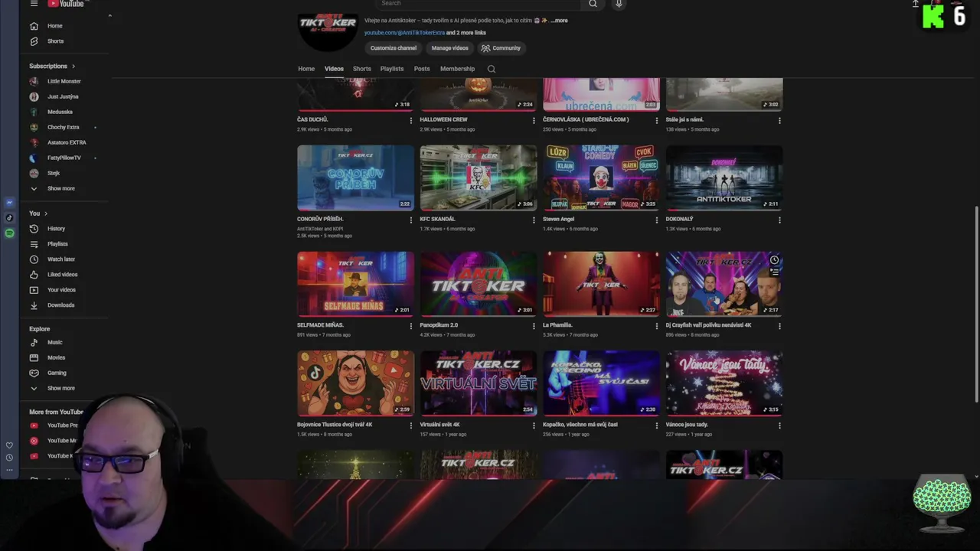
Task: Click the channel tab search icon
Action: click(x=492, y=69)
